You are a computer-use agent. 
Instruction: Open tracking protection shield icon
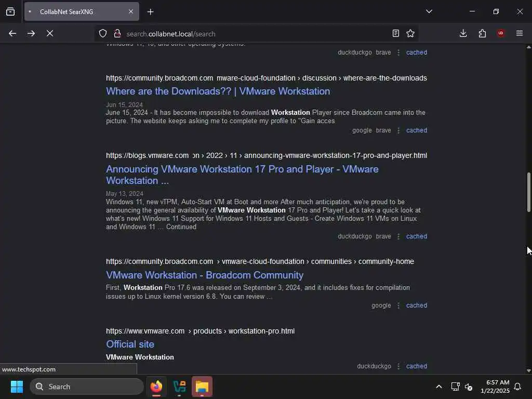[103, 33]
